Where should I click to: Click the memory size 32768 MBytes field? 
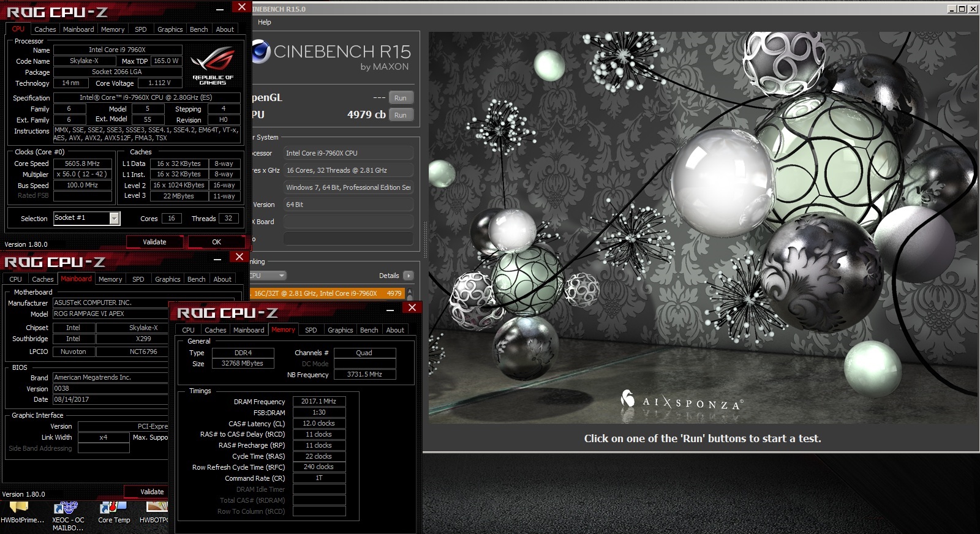click(243, 364)
